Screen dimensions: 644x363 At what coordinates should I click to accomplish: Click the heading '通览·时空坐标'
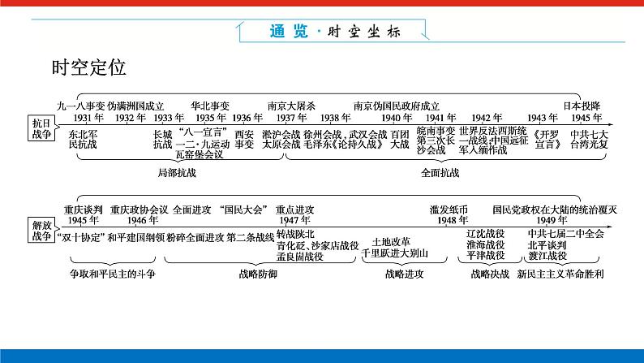335,31
